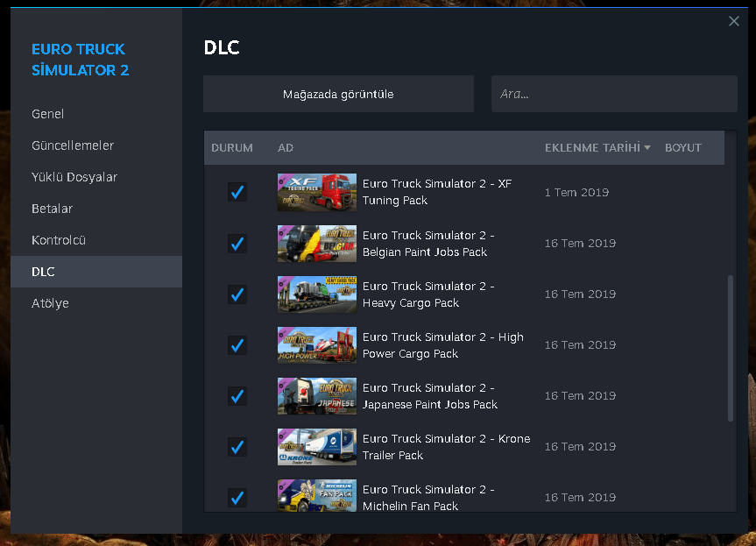Toggle the Belgian Paint Jobs Pack checkbox
The height and width of the screenshot is (546, 756).
point(237,244)
